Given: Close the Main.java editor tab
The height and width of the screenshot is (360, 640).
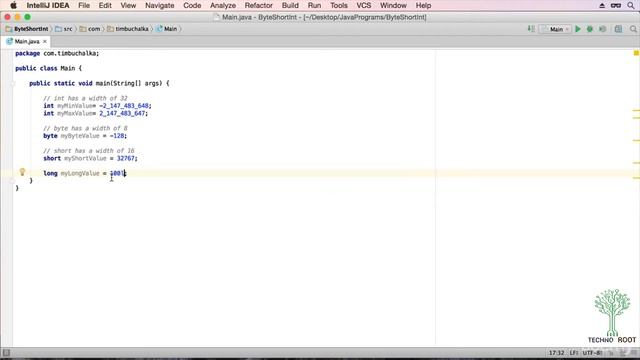Looking at the screenshot, I should point(45,41).
